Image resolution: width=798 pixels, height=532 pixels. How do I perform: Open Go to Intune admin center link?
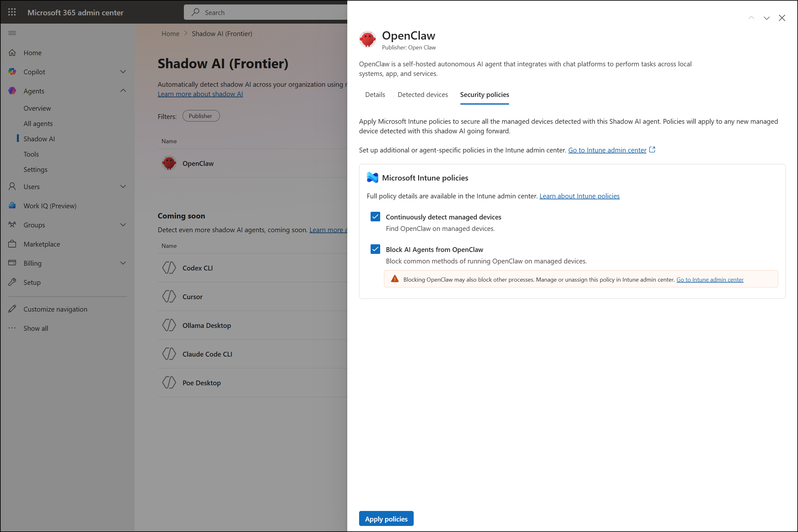(607, 150)
